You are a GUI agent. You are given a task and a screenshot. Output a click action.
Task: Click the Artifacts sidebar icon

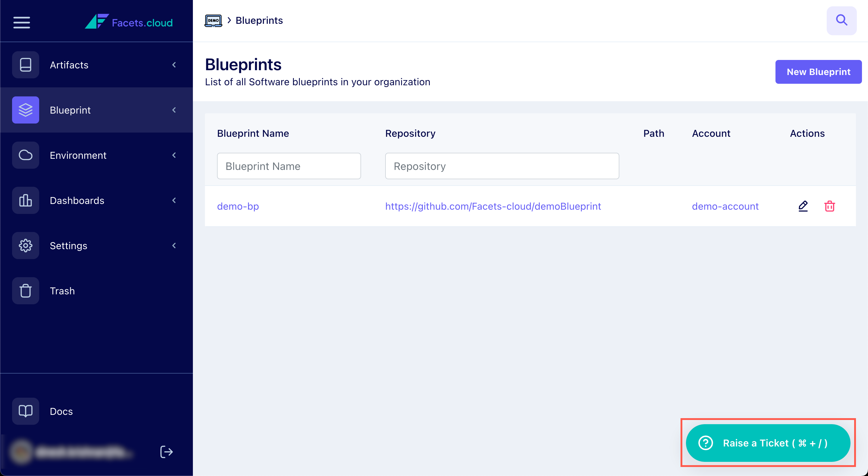[x=26, y=65]
